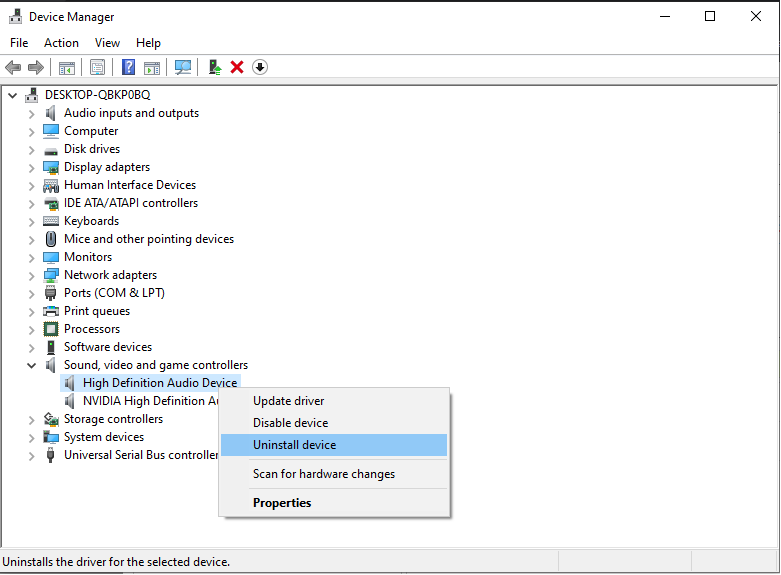
Task: Click the Show/Hide Console Tree icon
Action: pos(67,67)
